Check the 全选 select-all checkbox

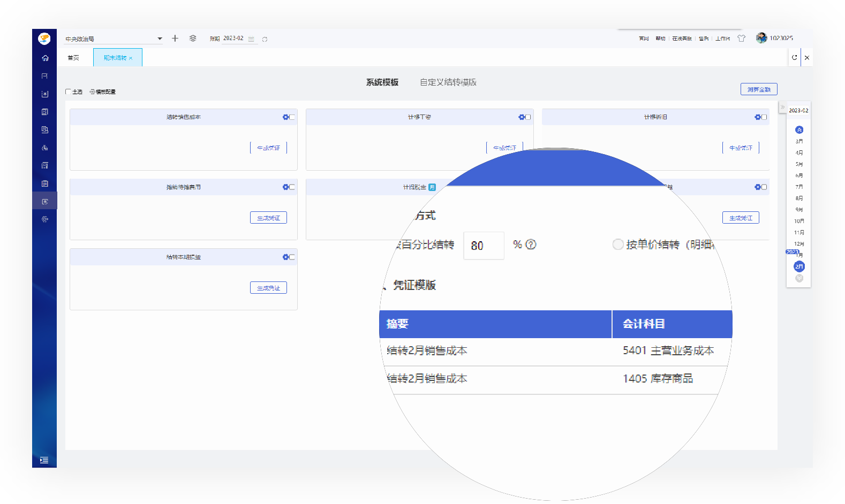[x=68, y=91]
